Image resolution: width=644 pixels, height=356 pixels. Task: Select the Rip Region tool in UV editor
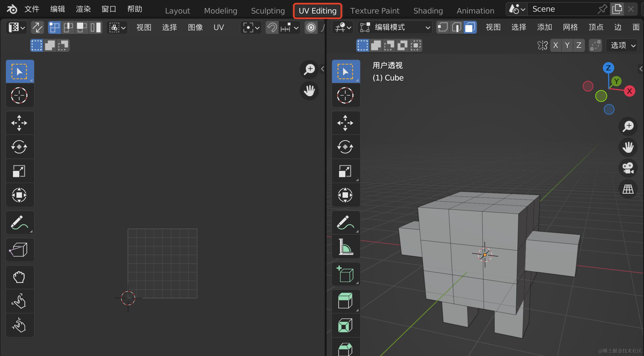[19, 250]
